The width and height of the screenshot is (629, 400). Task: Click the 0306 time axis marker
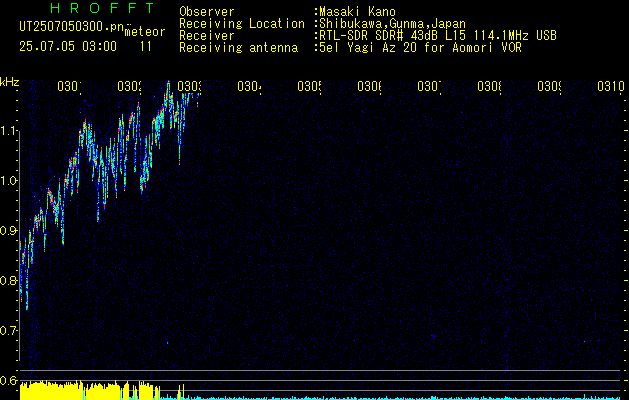pos(369,86)
